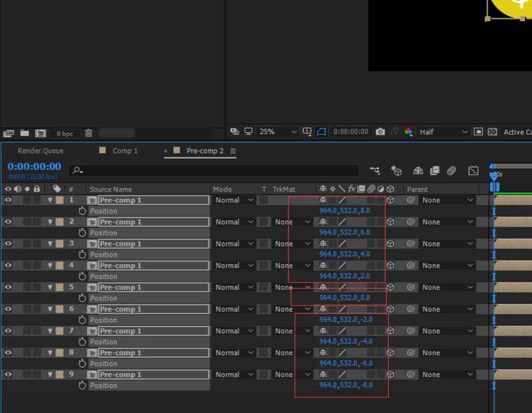The width and height of the screenshot is (532, 413).
Task: Collapse layer 4 disclosure triangle
Action: pos(50,265)
